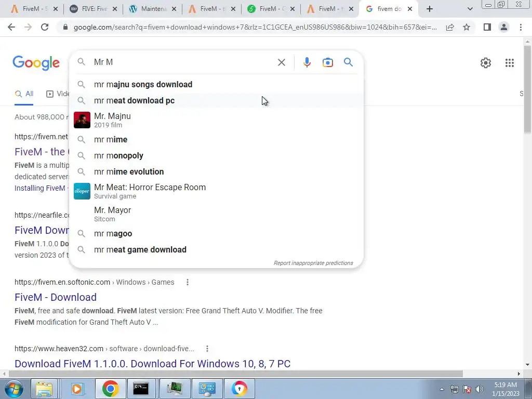532x399 pixels.
Task: Click the horizontal page scrollbar thumb
Action: pyautogui.click(x=235, y=374)
